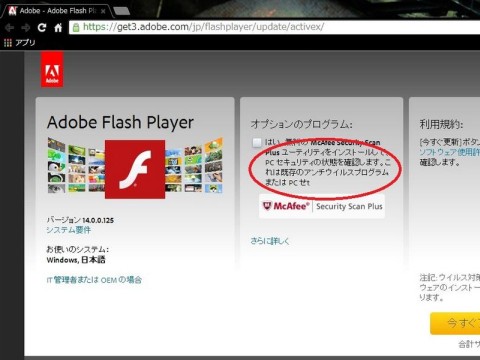Go to the browser home page icon
The image size is (480, 360).
[58, 27]
